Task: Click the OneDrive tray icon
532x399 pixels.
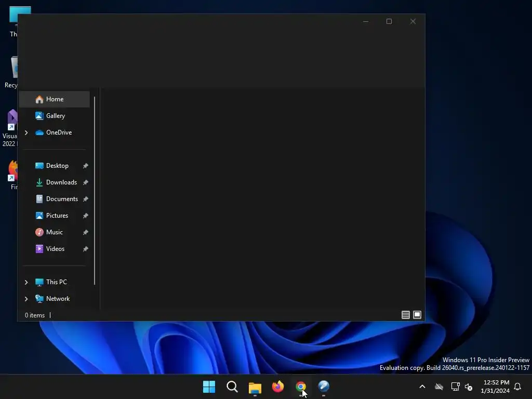Action: (439, 387)
